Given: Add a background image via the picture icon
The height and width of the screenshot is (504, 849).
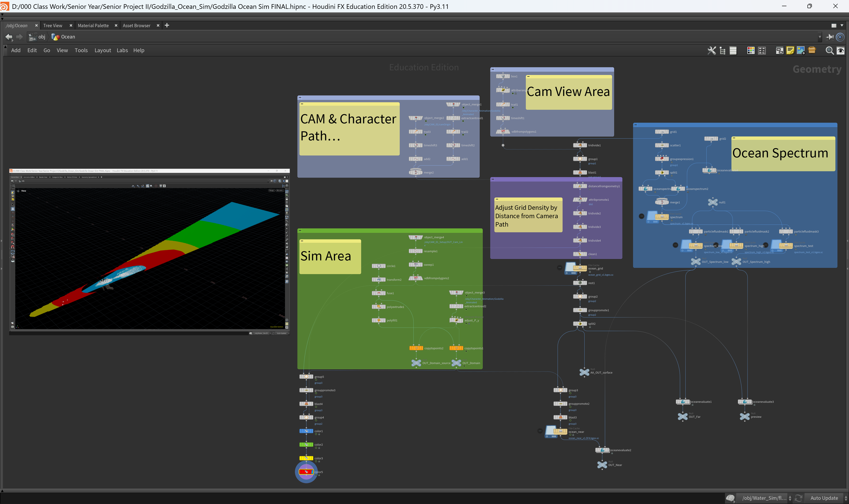Looking at the screenshot, I should tap(801, 51).
